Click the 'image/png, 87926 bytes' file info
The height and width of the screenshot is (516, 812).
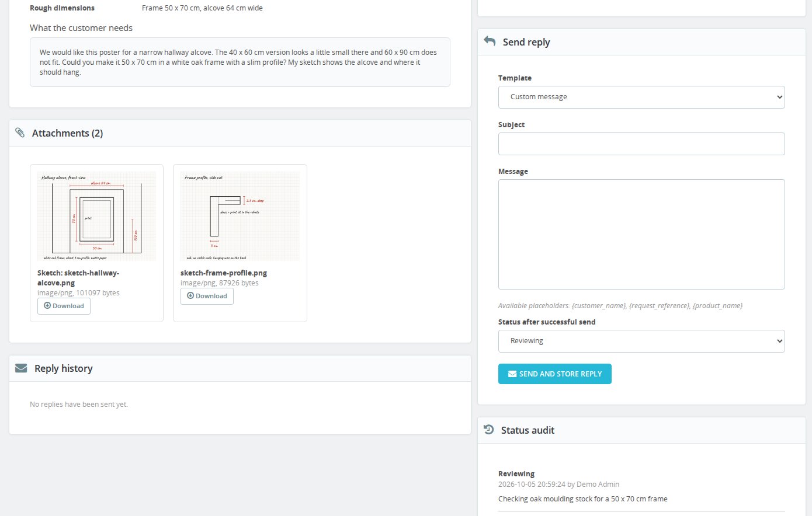tap(220, 283)
